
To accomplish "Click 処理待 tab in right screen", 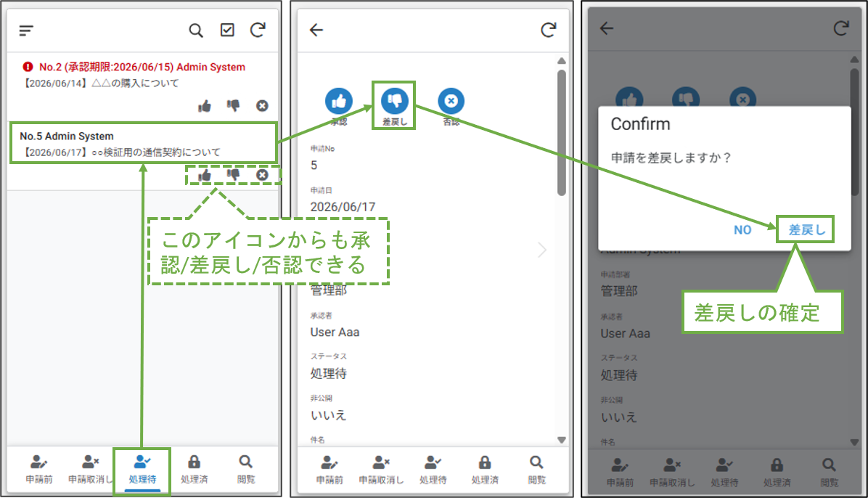I will pos(724,473).
